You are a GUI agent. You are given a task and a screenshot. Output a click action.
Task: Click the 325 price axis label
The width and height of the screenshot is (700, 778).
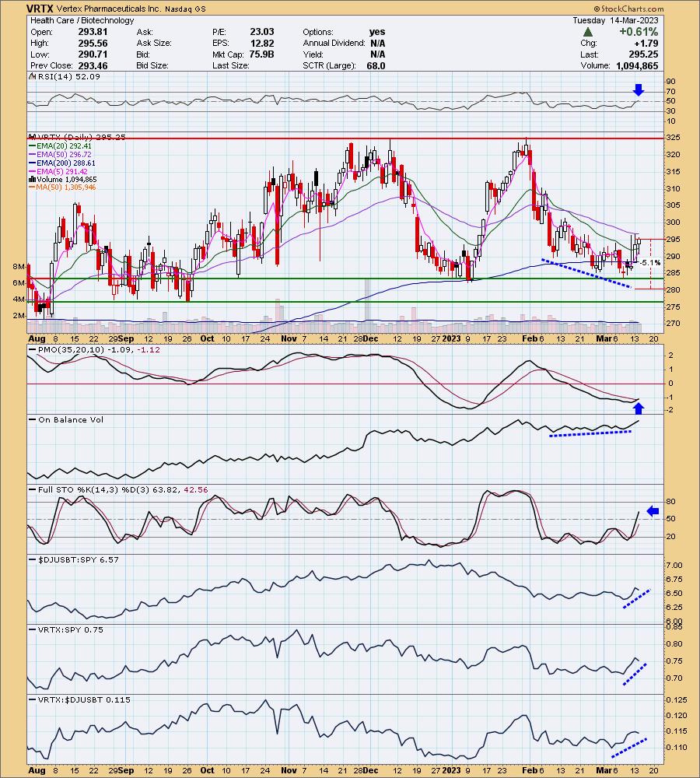click(x=673, y=138)
